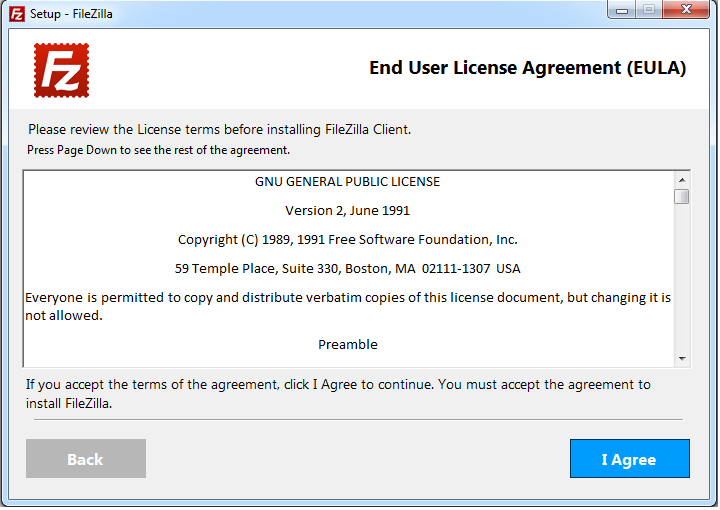Click the FileZilla icon in the title bar

(15, 12)
